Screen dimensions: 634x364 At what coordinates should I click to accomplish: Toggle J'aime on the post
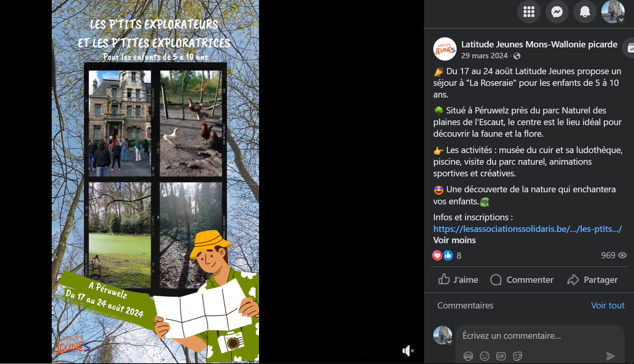458,280
